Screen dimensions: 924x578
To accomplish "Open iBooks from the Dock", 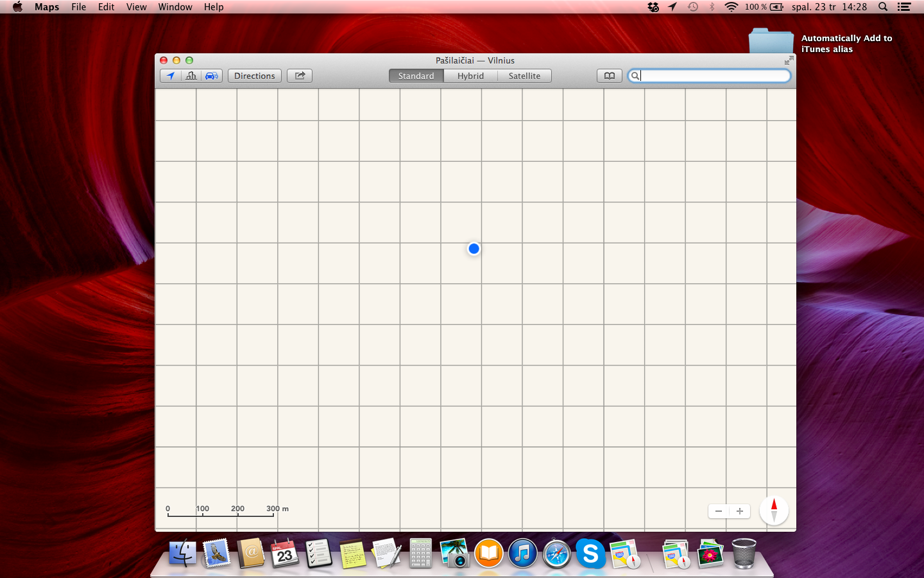I will 489,553.
